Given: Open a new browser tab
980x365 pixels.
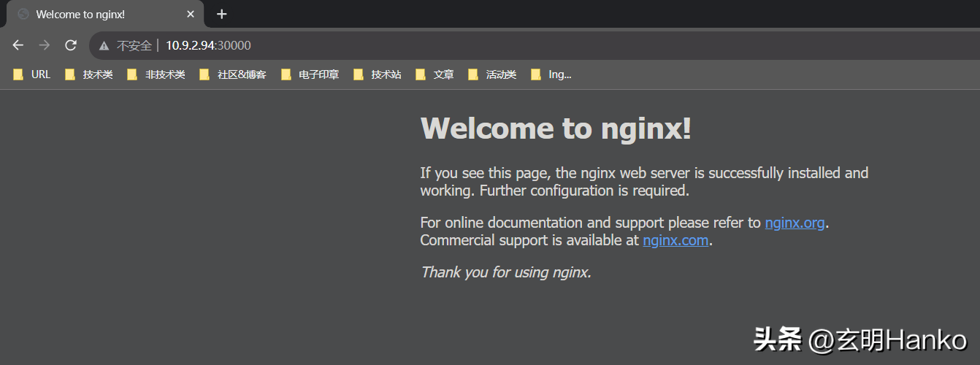Looking at the screenshot, I should pyautogui.click(x=222, y=14).
